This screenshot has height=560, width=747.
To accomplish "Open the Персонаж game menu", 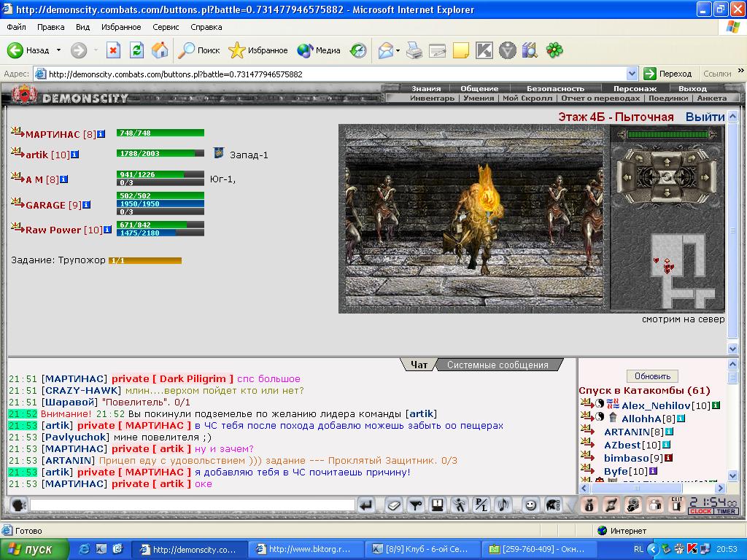I will click(x=635, y=88).
